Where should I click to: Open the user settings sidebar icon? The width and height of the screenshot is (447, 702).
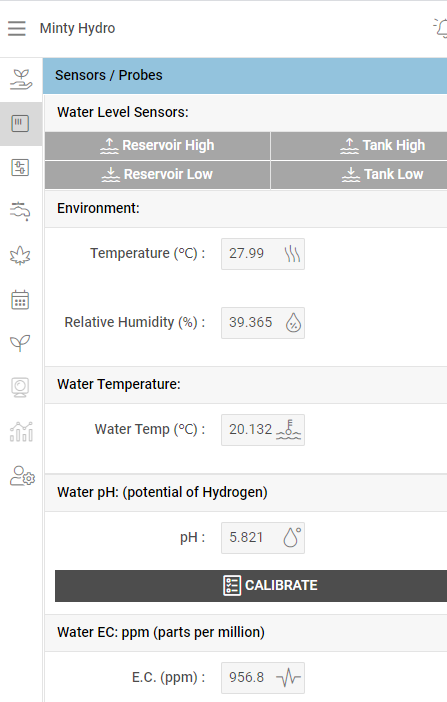pyautogui.click(x=22, y=476)
